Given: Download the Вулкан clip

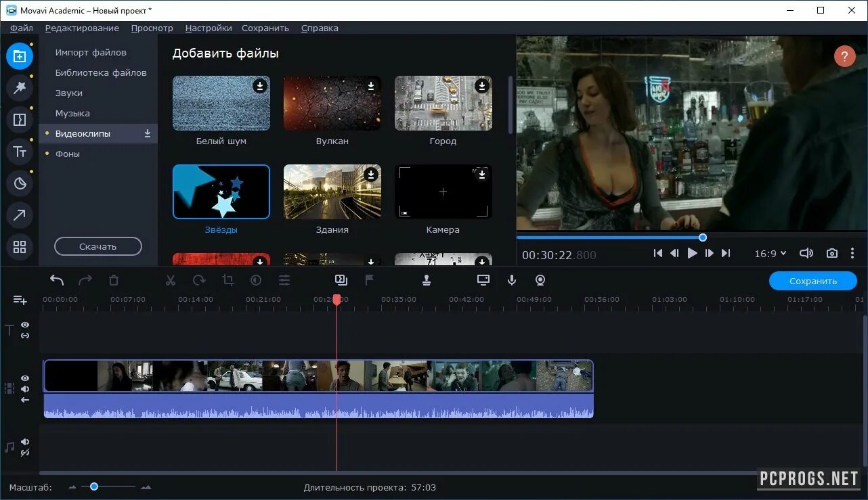Looking at the screenshot, I should point(371,86).
